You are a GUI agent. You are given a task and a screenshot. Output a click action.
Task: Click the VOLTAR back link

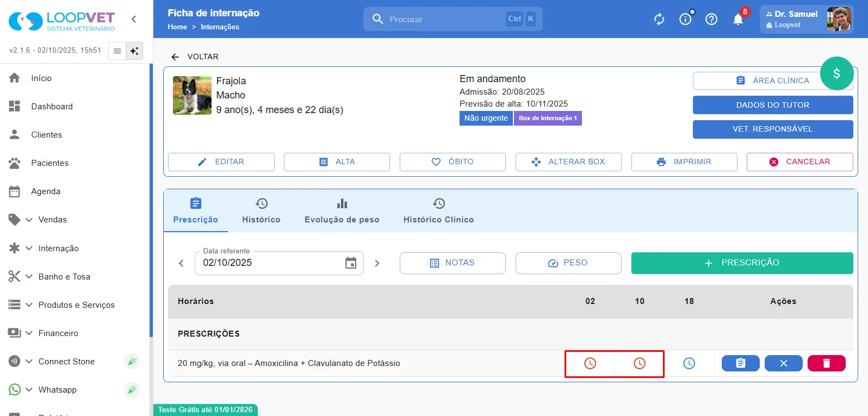point(195,57)
